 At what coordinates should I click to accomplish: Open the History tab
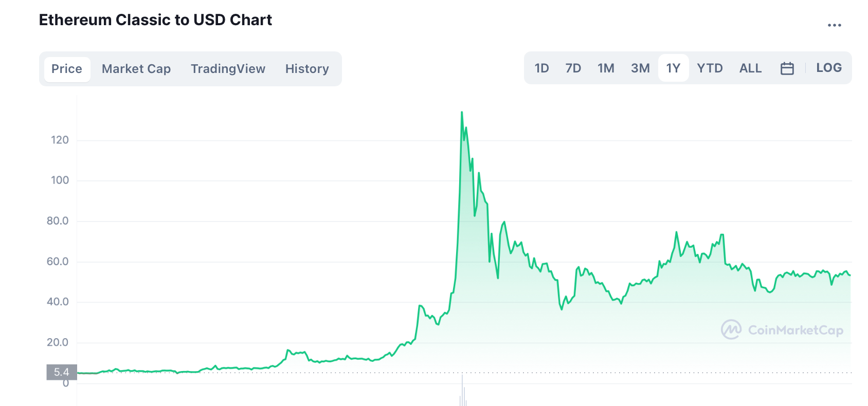pyautogui.click(x=307, y=69)
